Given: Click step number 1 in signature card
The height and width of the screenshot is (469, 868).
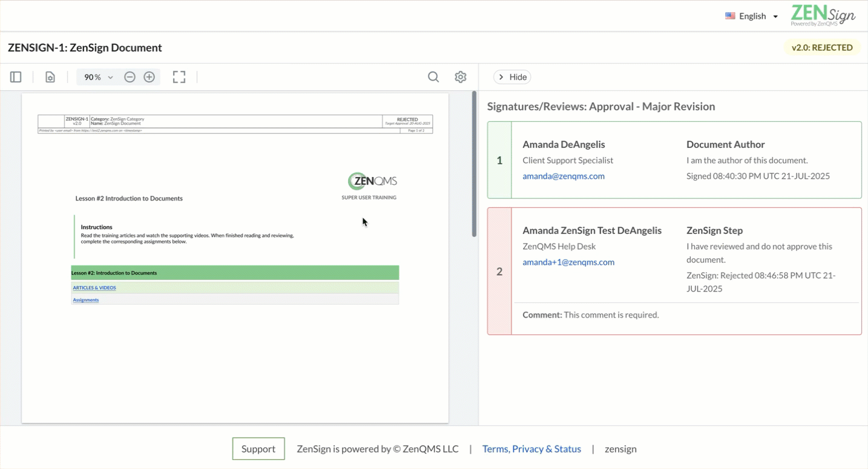Looking at the screenshot, I should 499,161.
